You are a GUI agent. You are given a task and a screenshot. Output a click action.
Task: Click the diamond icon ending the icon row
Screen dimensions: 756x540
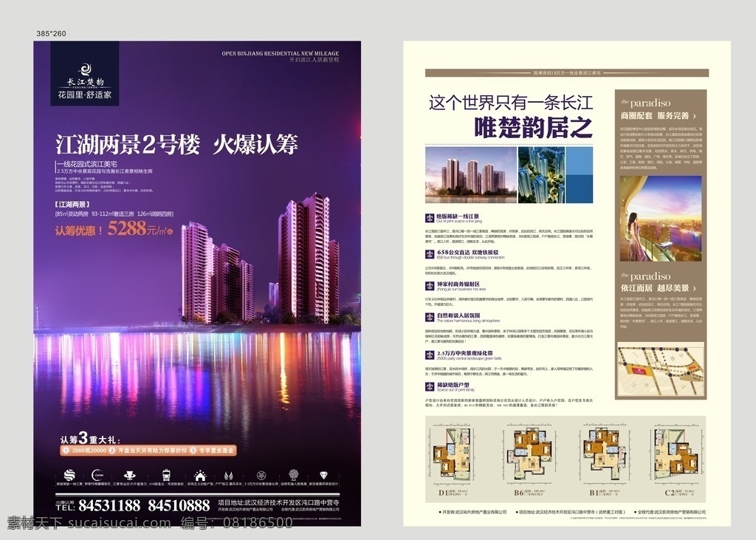tap(323, 476)
